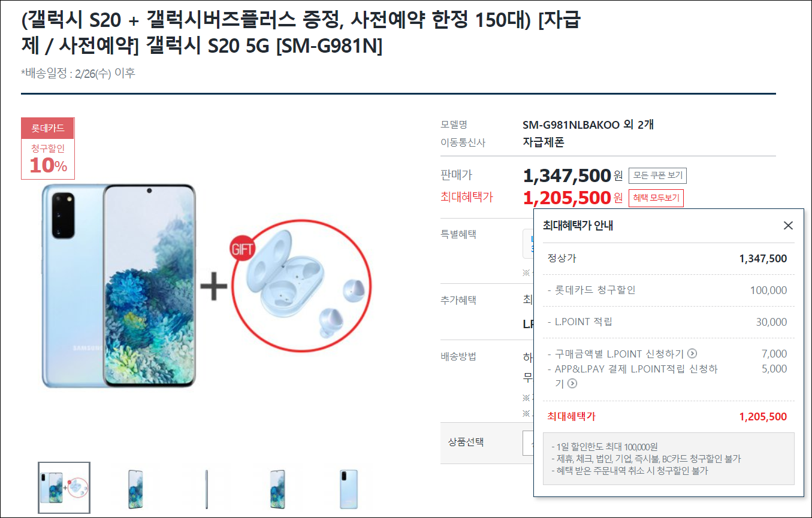This screenshot has width=812, height=518.
Task: Open the 상품선택 dropdown
Action: click(x=528, y=443)
